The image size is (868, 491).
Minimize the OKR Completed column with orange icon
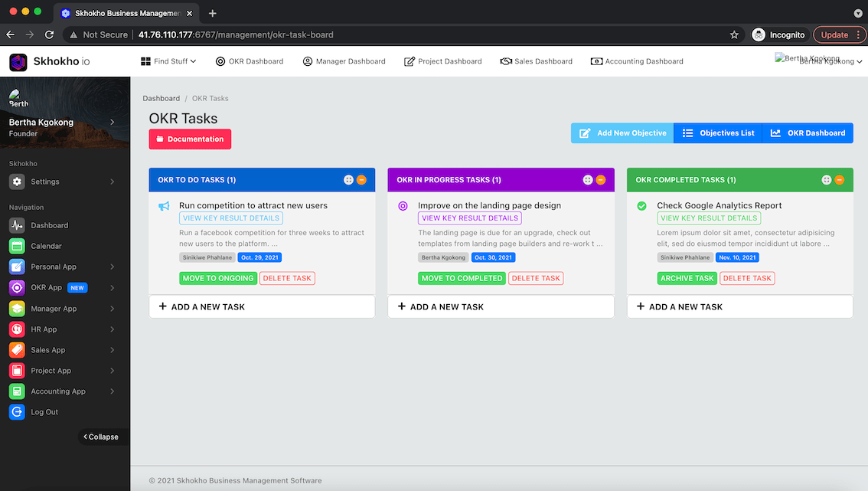(840, 179)
